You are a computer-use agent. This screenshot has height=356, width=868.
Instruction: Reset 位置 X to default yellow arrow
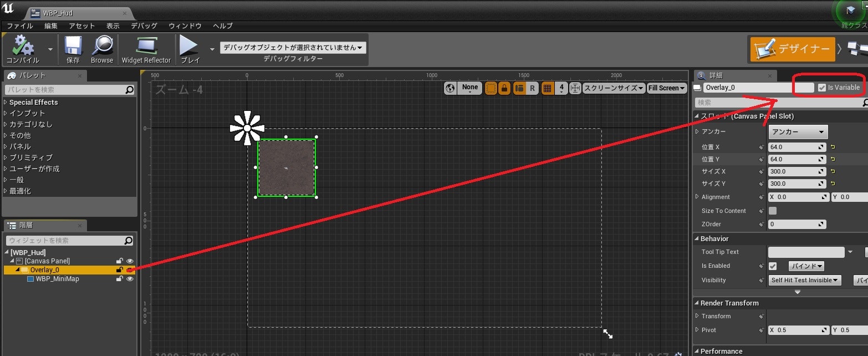point(833,147)
